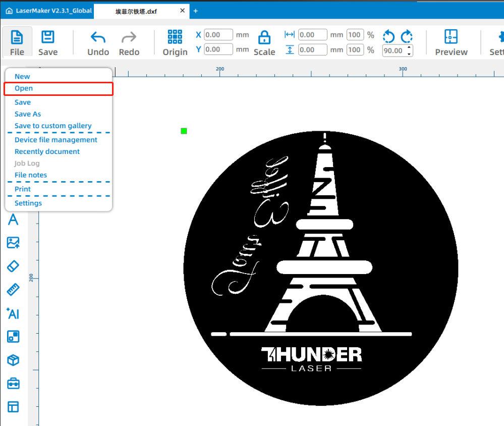This screenshot has width=504, height=426.
Task: Close the 埃菲尔铁塔.dxf tab
Action: (x=183, y=11)
